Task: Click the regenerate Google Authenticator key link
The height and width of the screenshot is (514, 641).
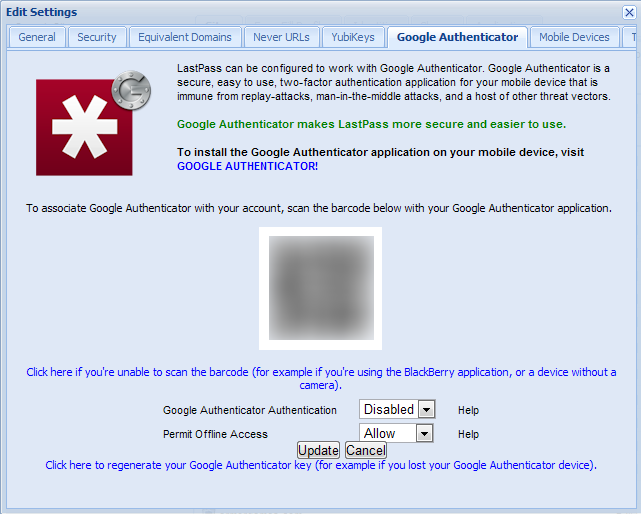Action: [321, 465]
